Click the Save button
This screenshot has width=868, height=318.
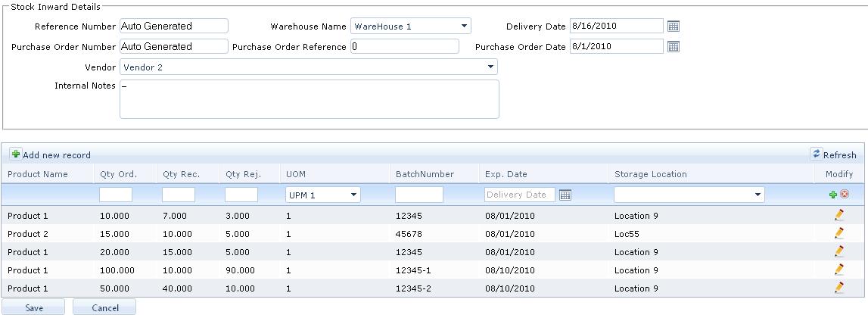point(34,308)
